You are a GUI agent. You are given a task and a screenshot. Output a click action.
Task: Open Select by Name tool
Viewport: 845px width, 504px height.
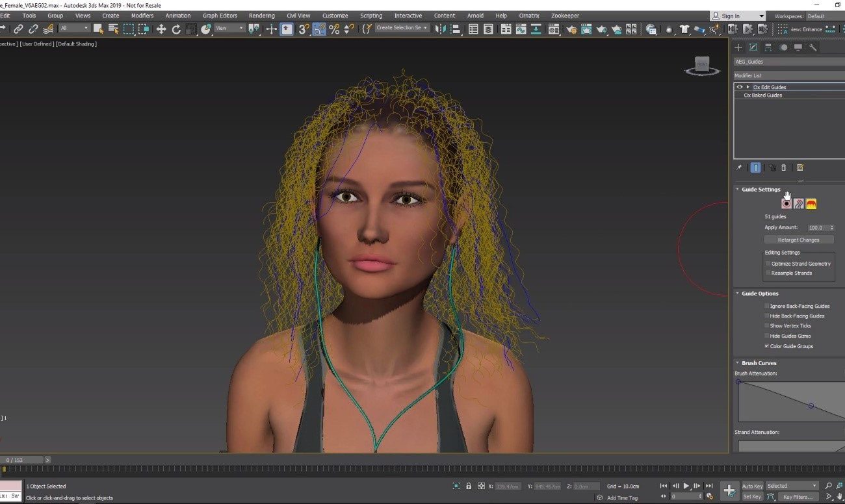click(113, 29)
